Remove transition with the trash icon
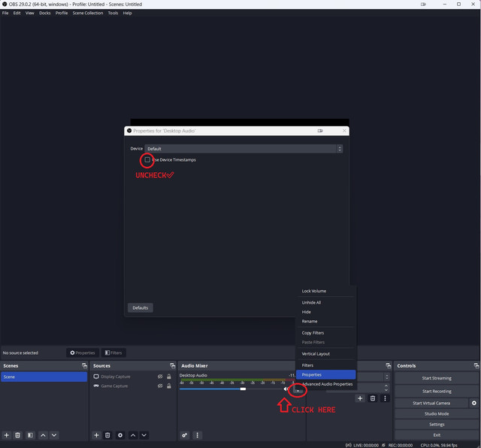The height and width of the screenshot is (448, 481). click(x=373, y=398)
